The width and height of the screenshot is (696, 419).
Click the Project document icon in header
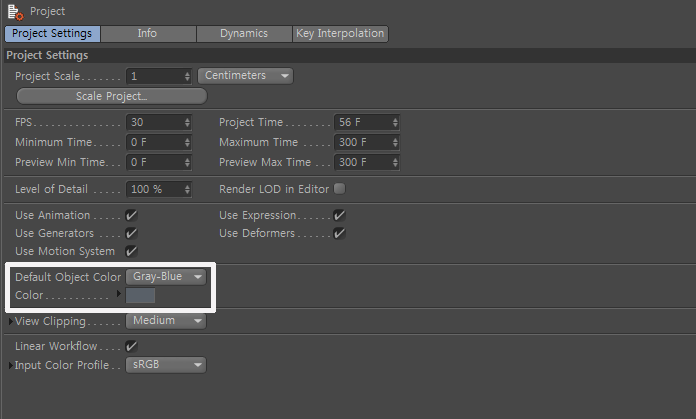coord(15,12)
